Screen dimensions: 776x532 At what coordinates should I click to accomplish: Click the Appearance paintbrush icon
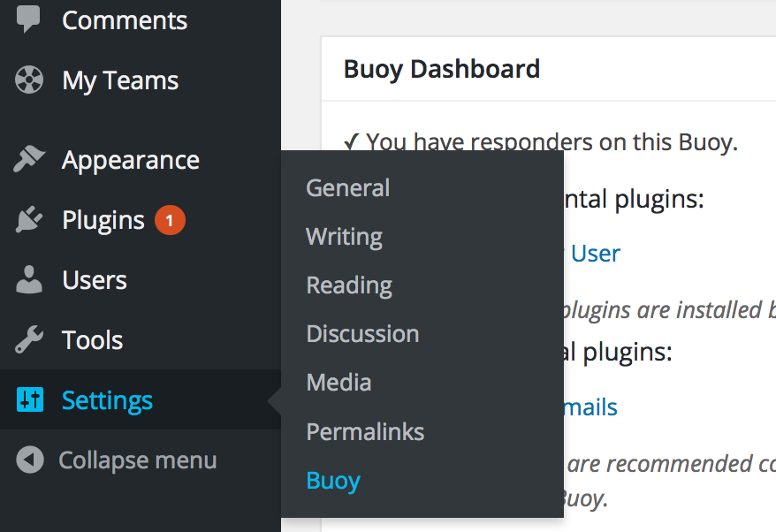(28, 159)
